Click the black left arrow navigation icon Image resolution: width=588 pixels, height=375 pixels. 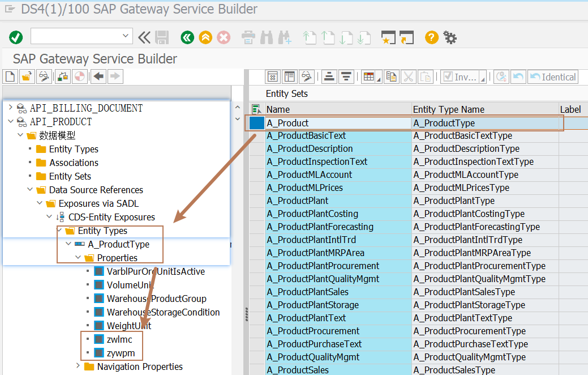[98, 76]
